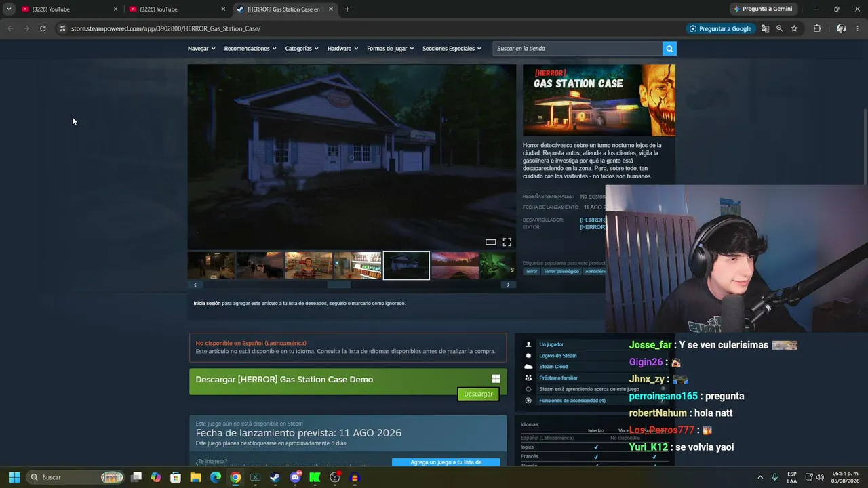Show hidden system tray icons

click(x=760, y=477)
